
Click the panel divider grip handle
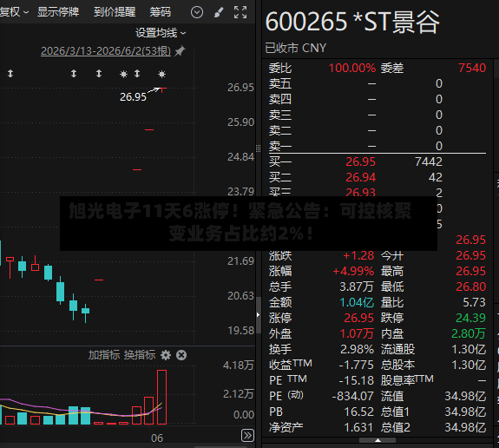pyautogui.click(x=258, y=148)
